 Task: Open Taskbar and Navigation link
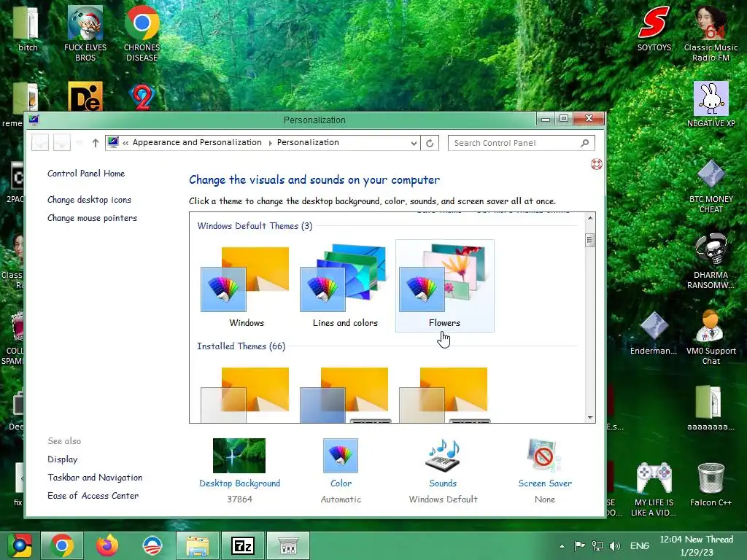95,477
